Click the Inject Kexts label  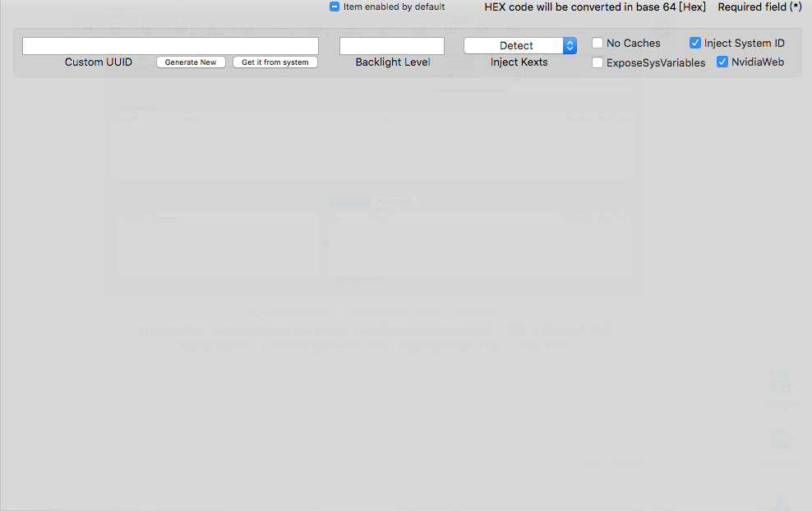click(x=519, y=62)
